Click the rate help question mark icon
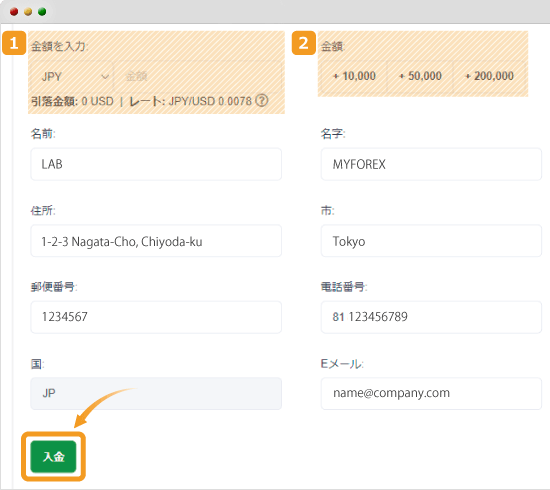Viewport: 550px width, 490px height. pyautogui.click(x=262, y=101)
